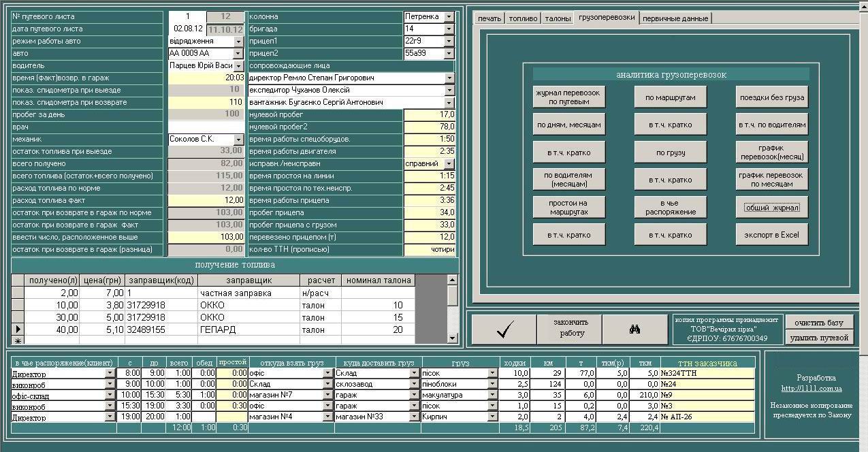Click the по водителям (месяцам) button
868x452 pixels.
(x=568, y=180)
